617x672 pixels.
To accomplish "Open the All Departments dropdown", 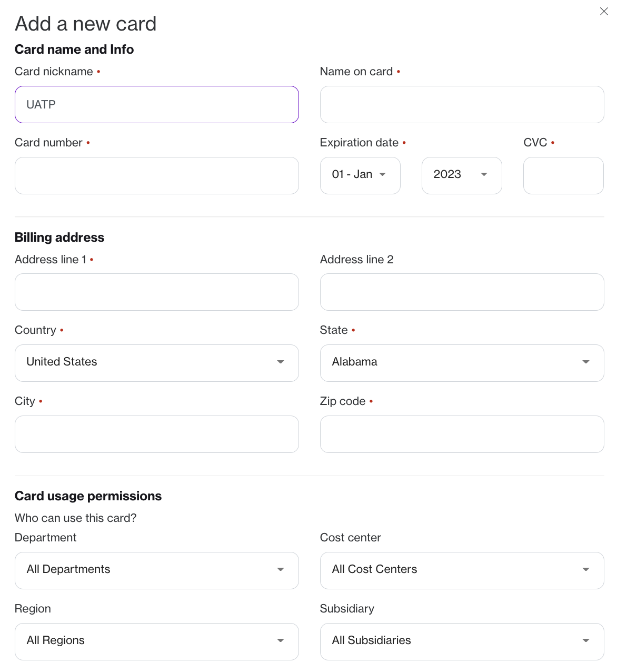I will (x=156, y=571).
